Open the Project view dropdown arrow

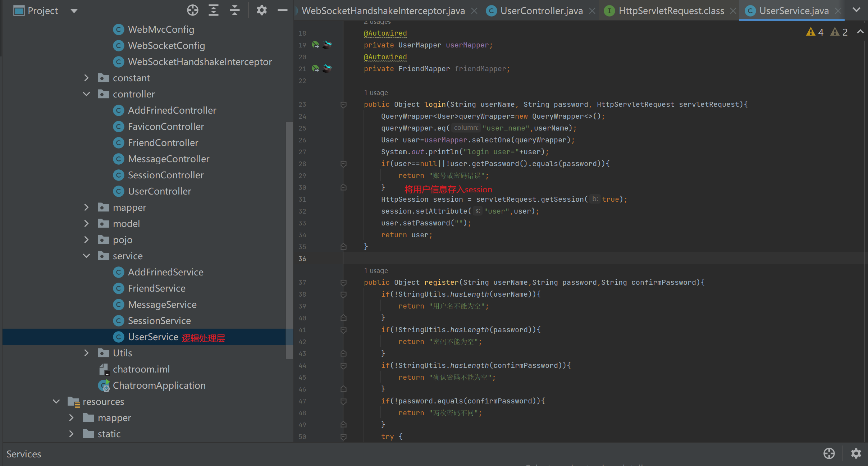[74, 11]
